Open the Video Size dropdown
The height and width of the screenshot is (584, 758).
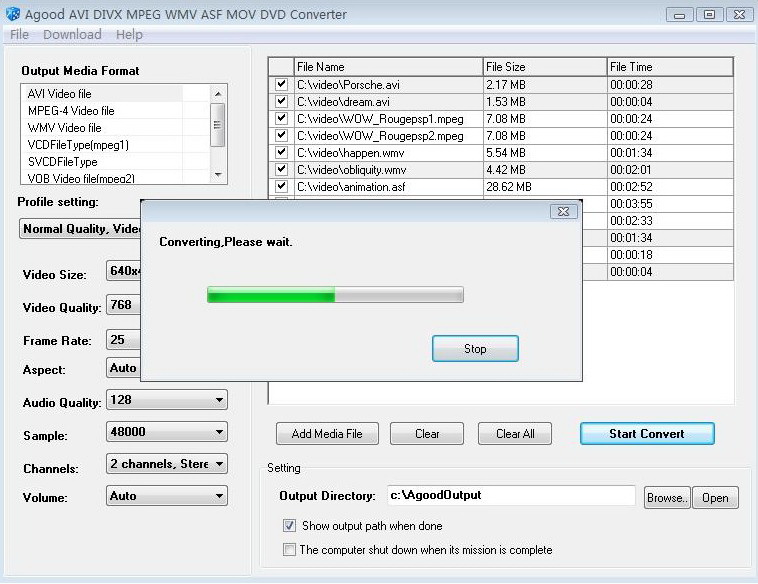coord(123,271)
